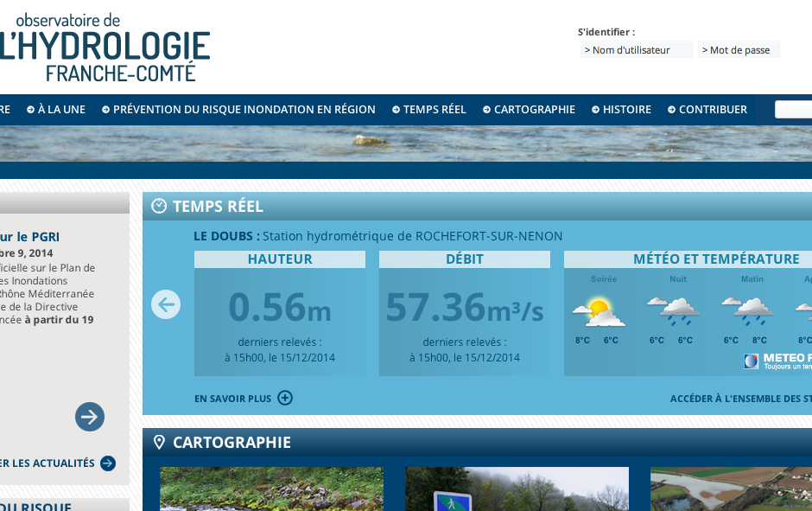The height and width of the screenshot is (511, 812).
Task: Click the Nuit forecast label
Action: (x=678, y=278)
